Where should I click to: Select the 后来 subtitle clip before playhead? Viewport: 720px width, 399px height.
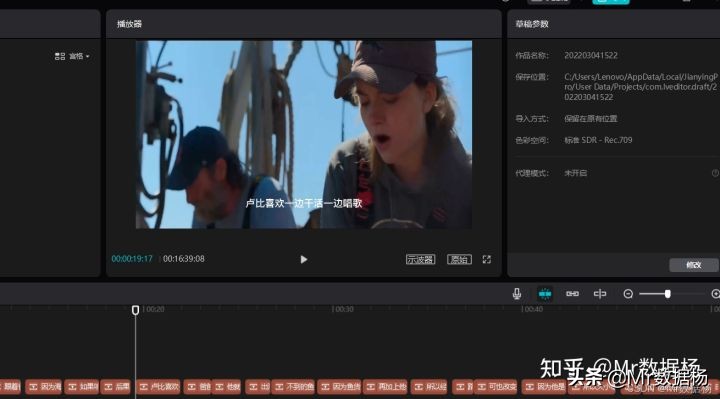(x=116, y=387)
